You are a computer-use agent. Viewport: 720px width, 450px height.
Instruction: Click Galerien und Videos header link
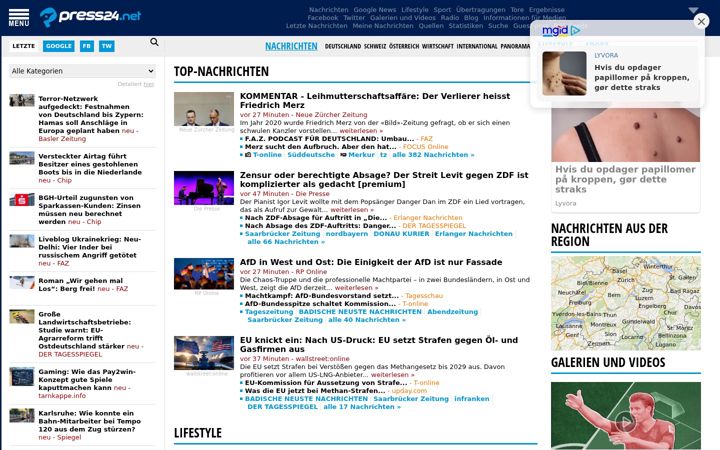click(x=403, y=17)
